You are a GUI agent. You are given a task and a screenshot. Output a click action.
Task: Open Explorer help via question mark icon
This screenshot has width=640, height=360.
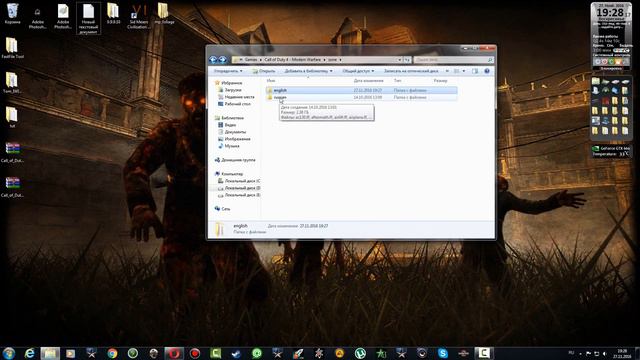tap(487, 71)
